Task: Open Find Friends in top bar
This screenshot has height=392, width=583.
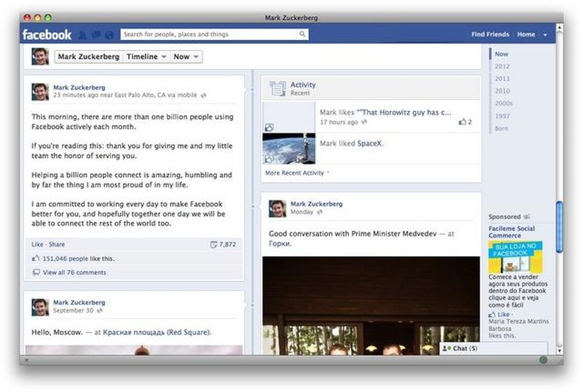Action: (490, 34)
